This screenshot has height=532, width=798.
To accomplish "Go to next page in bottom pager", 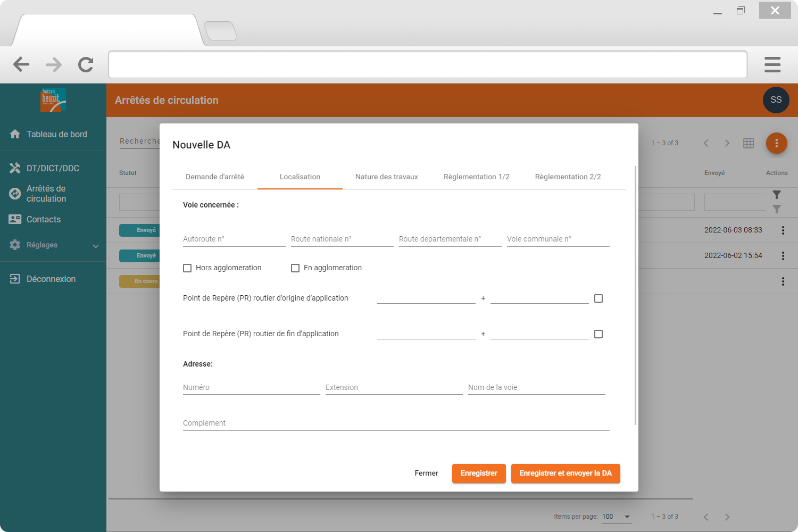I will tap(727, 517).
